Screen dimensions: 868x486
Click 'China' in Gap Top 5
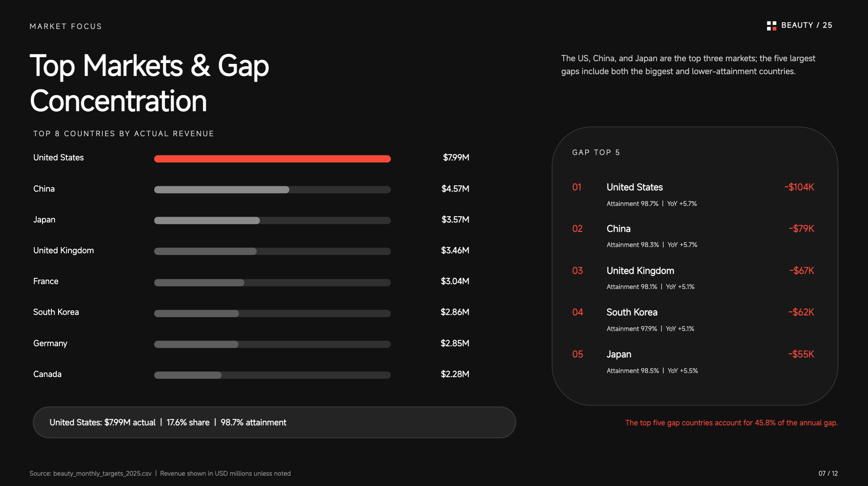pyautogui.click(x=619, y=229)
